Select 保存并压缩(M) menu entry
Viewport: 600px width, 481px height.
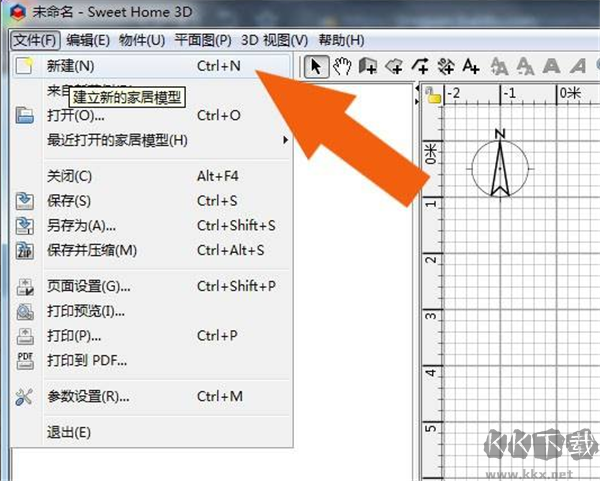tap(152, 251)
